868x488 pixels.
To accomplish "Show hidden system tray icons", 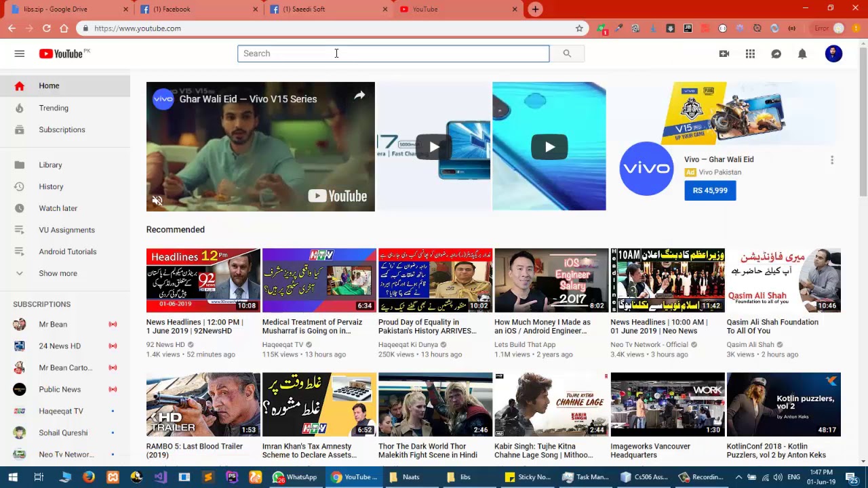I will (739, 477).
